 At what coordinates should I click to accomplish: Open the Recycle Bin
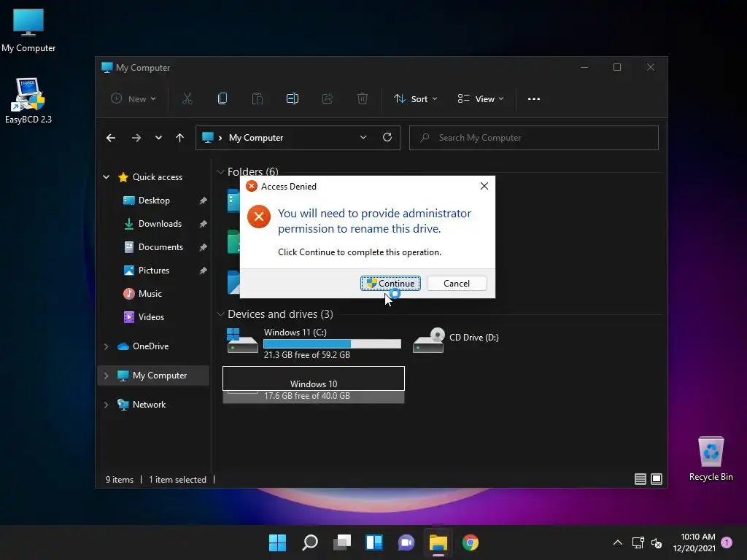tap(711, 459)
